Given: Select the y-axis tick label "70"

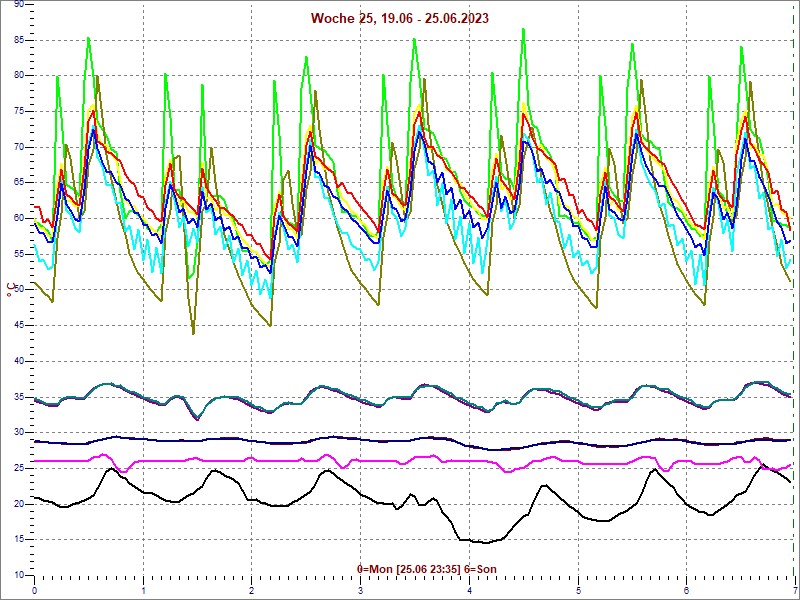Looking at the screenshot, I should 18,147.
